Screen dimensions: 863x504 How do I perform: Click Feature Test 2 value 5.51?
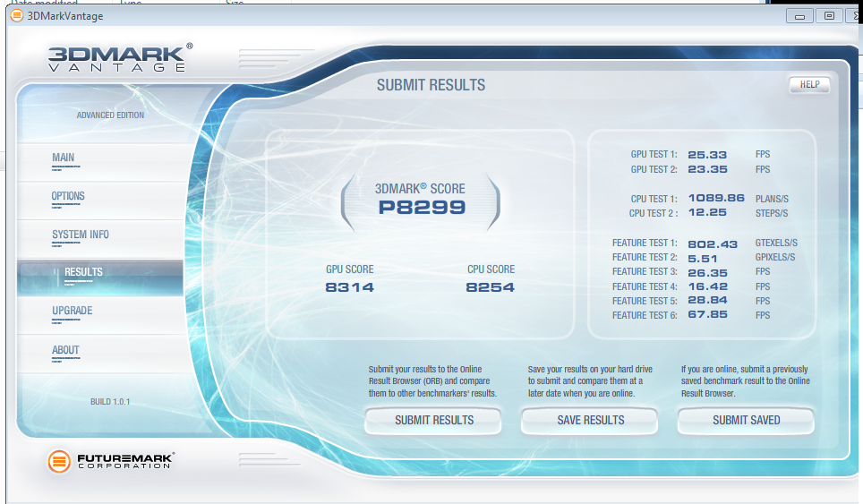pos(702,259)
